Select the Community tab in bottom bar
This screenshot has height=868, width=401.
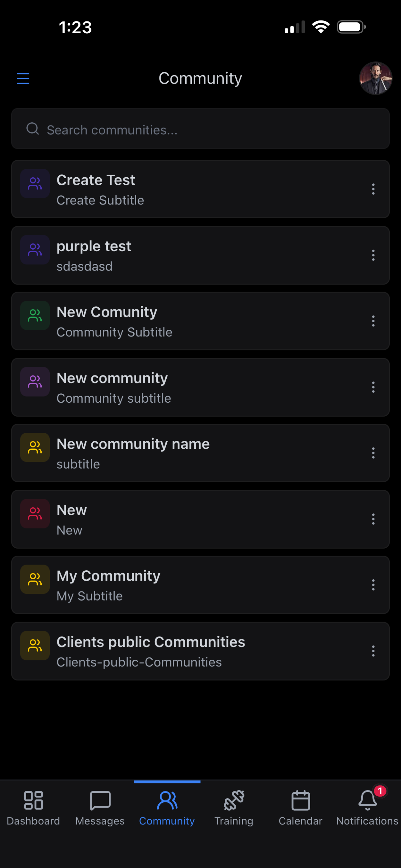(x=167, y=808)
